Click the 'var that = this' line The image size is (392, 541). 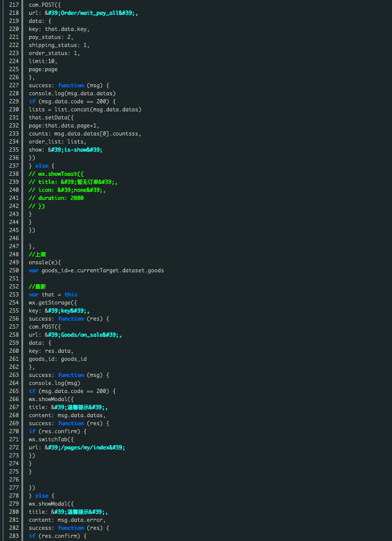point(53,295)
